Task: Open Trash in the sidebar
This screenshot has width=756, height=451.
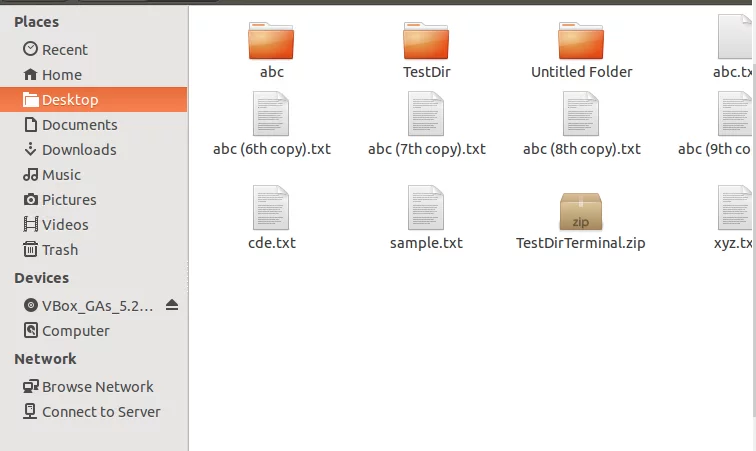Action: (60, 249)
